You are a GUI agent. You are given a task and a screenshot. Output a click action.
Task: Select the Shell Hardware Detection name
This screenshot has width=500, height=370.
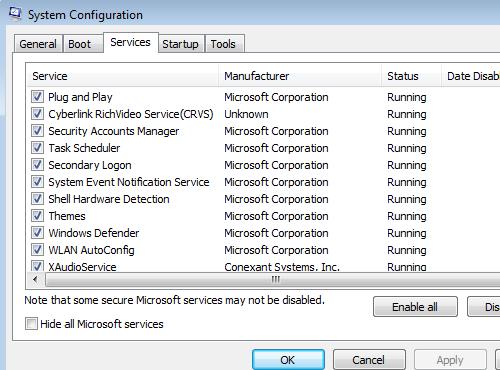tap(109, 199)
